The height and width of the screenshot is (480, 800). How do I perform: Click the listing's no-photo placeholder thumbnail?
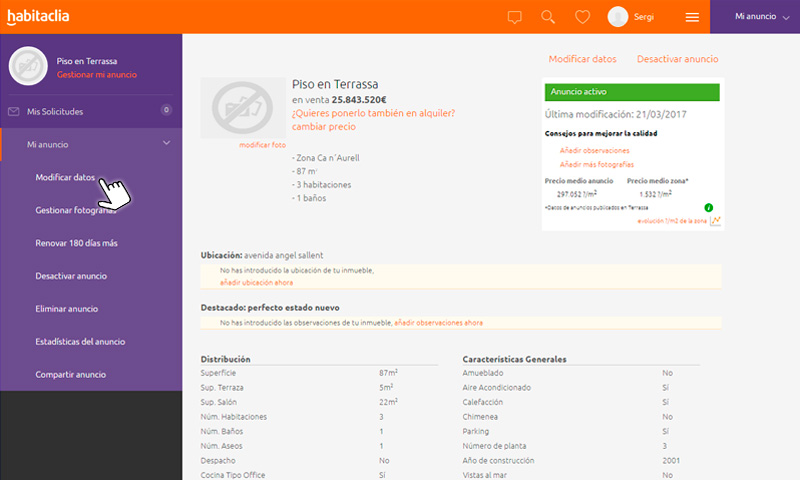click(243, 107)
